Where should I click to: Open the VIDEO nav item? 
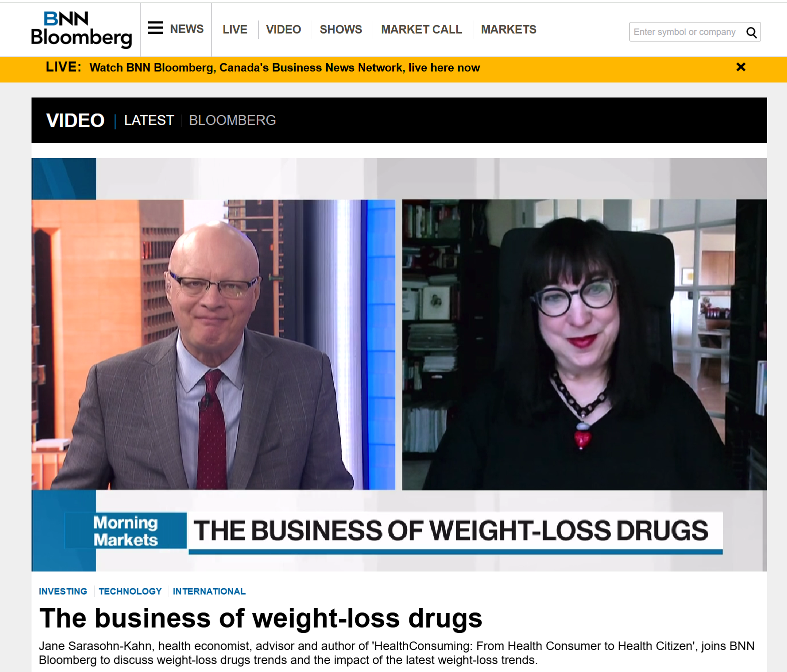coord(284,29)
